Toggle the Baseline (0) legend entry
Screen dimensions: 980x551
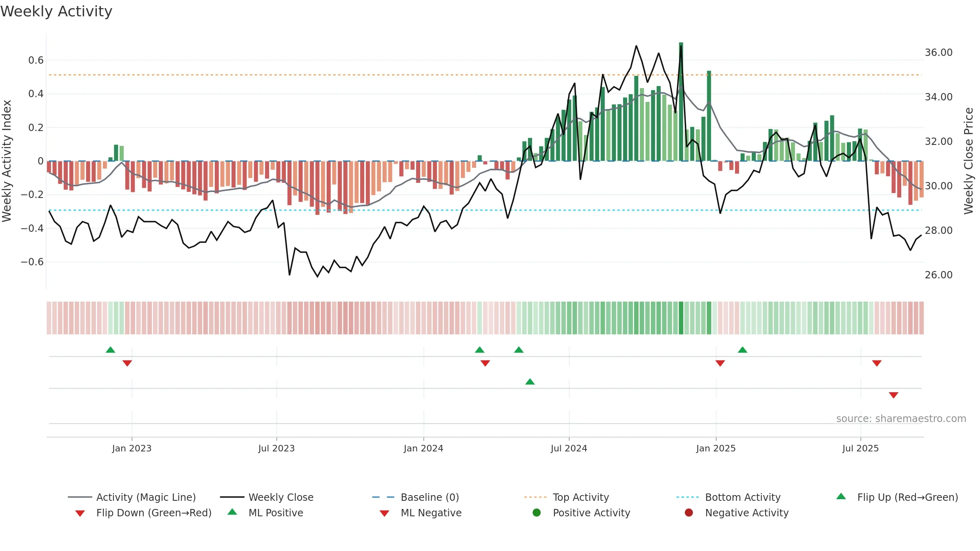pos(416,497)
